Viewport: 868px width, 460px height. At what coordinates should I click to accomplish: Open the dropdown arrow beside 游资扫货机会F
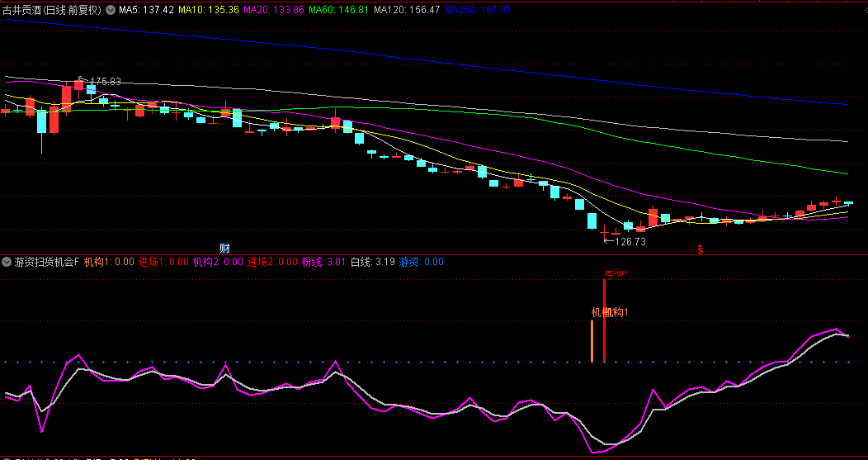pos(7,262)
